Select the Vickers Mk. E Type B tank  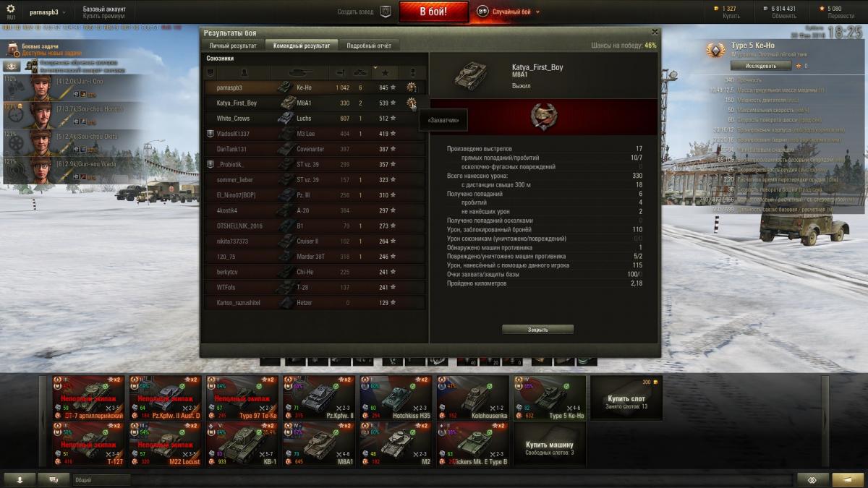(472, 445)
